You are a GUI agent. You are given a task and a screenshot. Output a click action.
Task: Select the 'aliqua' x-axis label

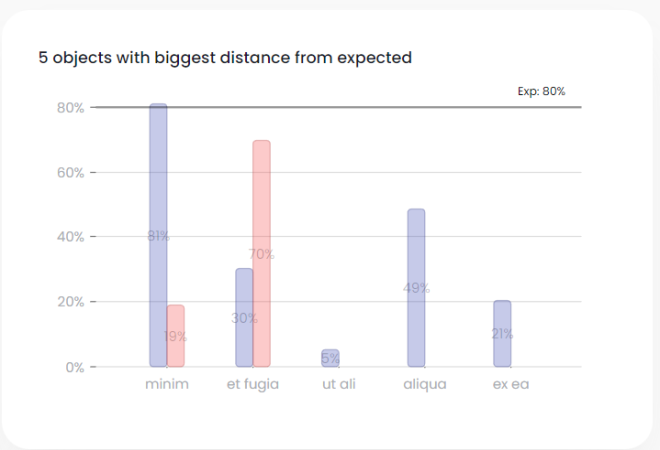point(424,384)
